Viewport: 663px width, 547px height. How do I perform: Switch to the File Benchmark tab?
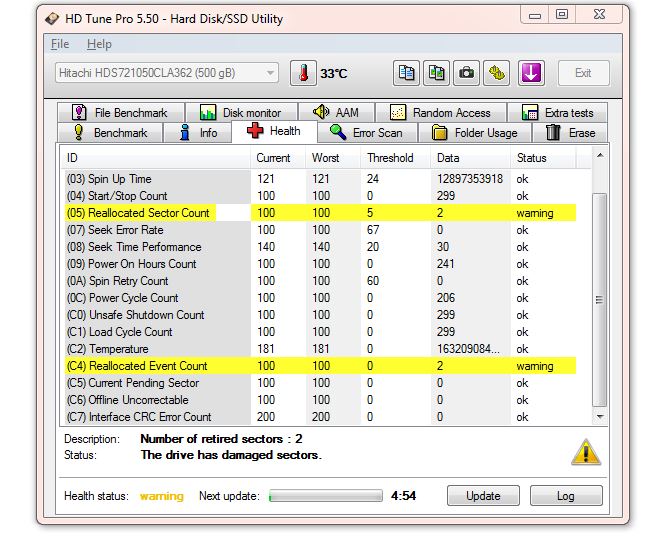121,113
